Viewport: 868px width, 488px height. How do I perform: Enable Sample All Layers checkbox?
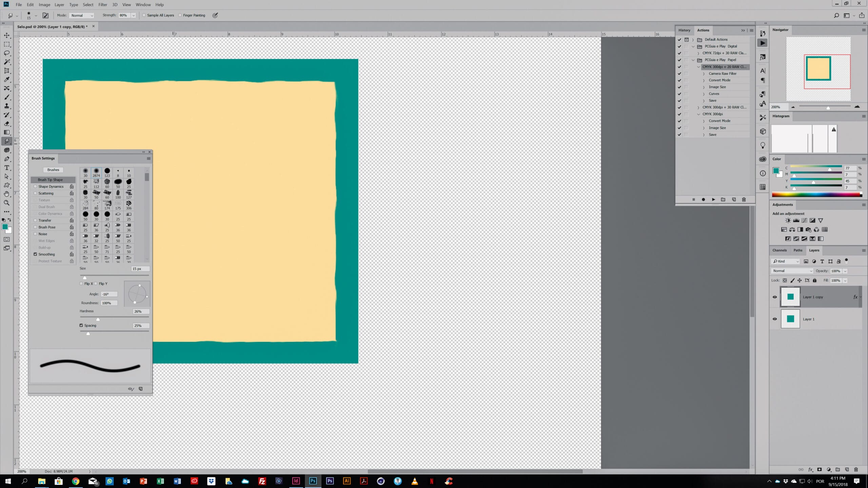tap(144, 15)
